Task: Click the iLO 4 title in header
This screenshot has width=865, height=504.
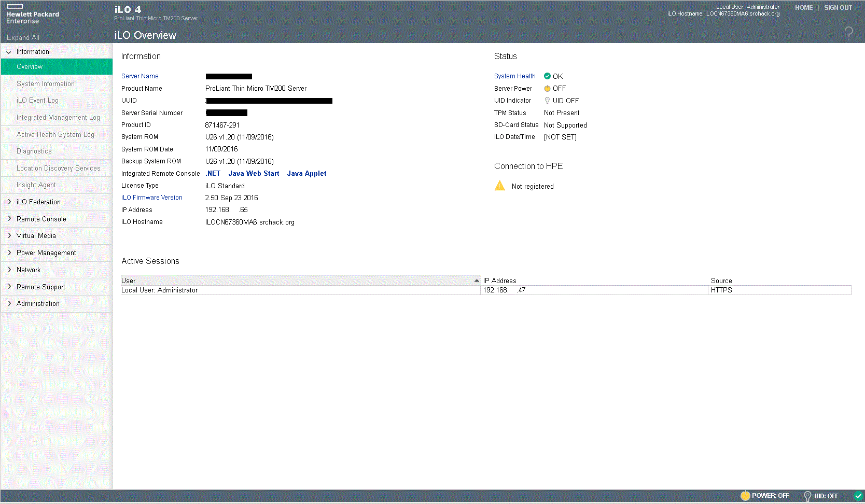Action: click(x=128, y=9)
